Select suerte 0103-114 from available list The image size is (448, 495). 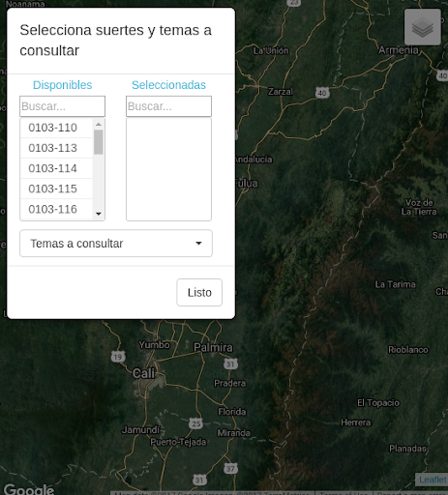(56, 168)
